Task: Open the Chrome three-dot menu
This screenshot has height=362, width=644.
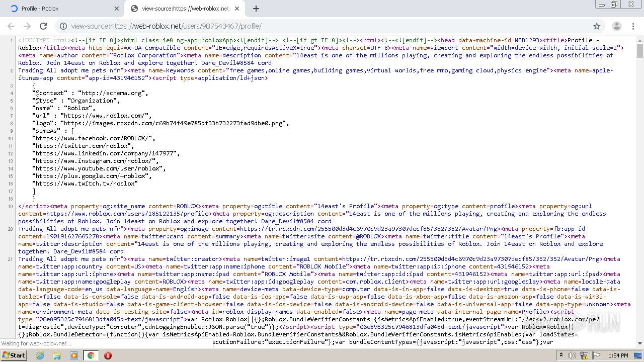Action: click(x=633, y=26)
